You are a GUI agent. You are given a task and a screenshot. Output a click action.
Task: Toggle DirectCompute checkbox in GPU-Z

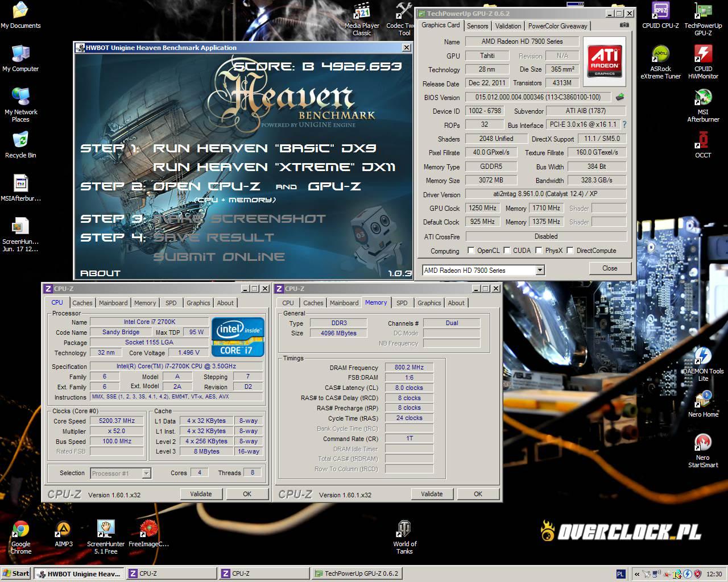coord(570,251)
